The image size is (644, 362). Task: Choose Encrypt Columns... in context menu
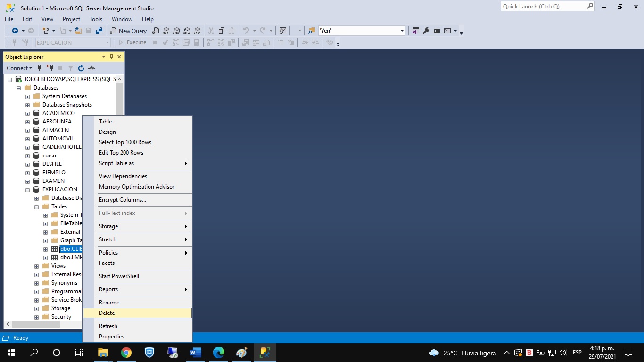tap(137, 200)
